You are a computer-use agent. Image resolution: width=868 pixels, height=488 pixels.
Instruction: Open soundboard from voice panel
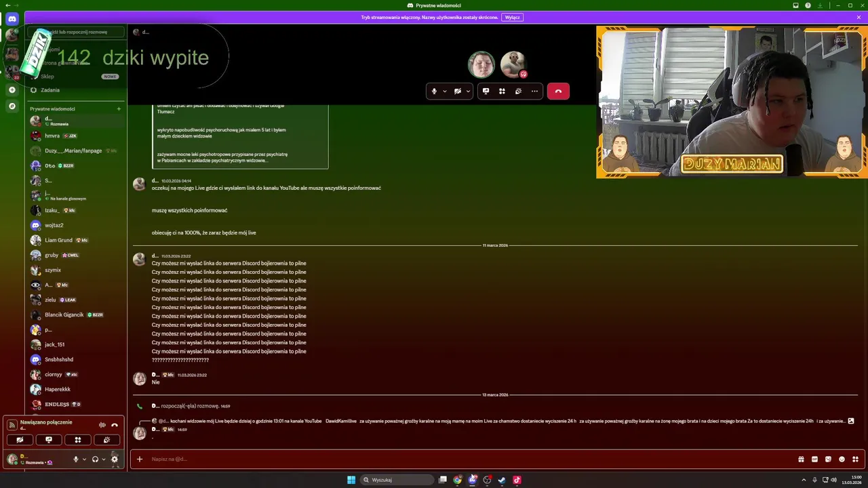point(106,440)
